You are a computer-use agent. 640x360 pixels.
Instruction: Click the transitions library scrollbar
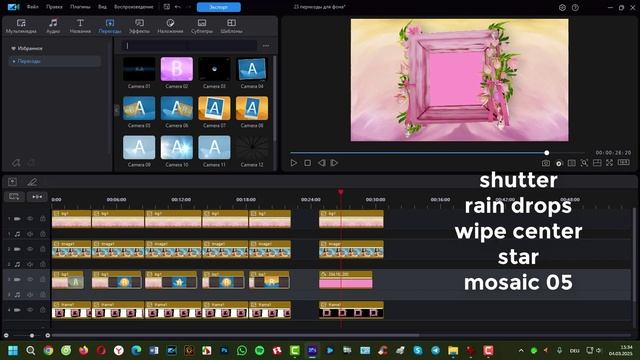(x=275, y=99)
